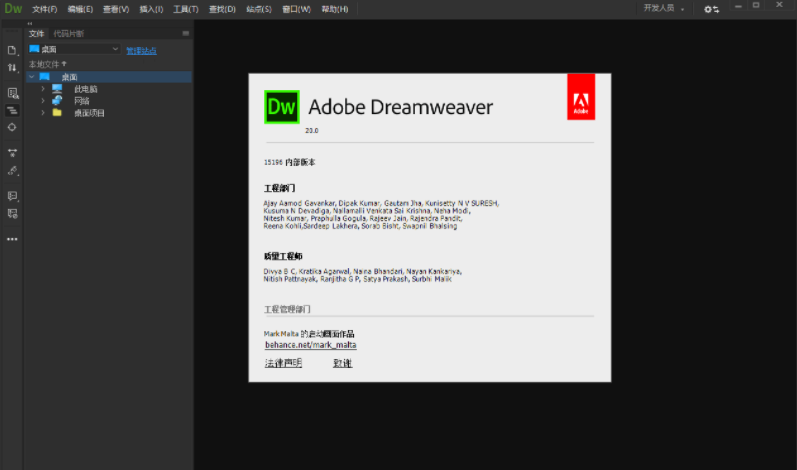Click the 致谢 link
The height and width of the screenshot is (470, 797).
(x=343, y=363)
